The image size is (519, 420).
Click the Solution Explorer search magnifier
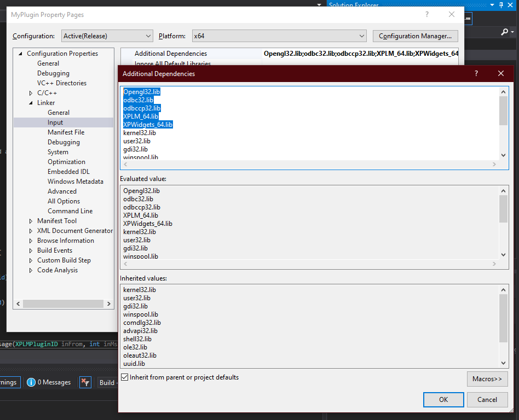click(x=505, y=32)
